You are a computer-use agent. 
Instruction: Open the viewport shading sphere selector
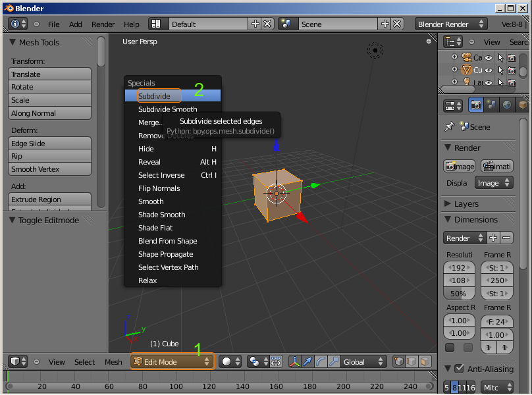pyautogui.click(x=230, y=361)
